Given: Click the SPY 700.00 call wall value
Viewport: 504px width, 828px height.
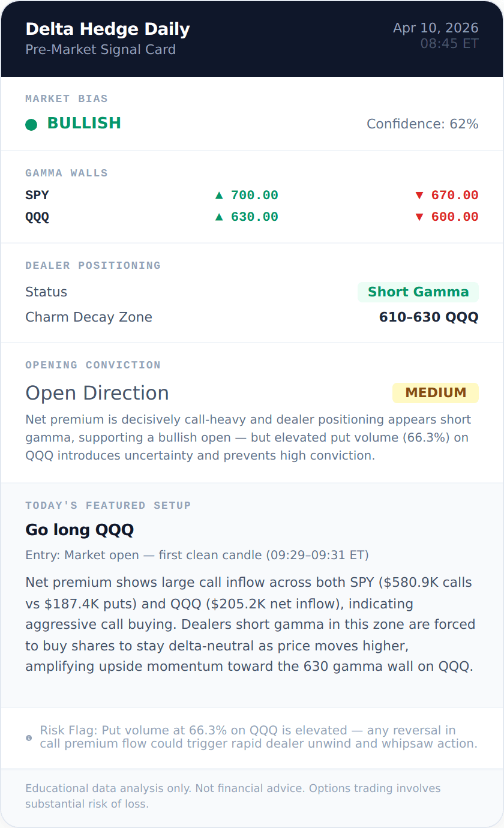Looking at the screenshot, I should 254,195.
